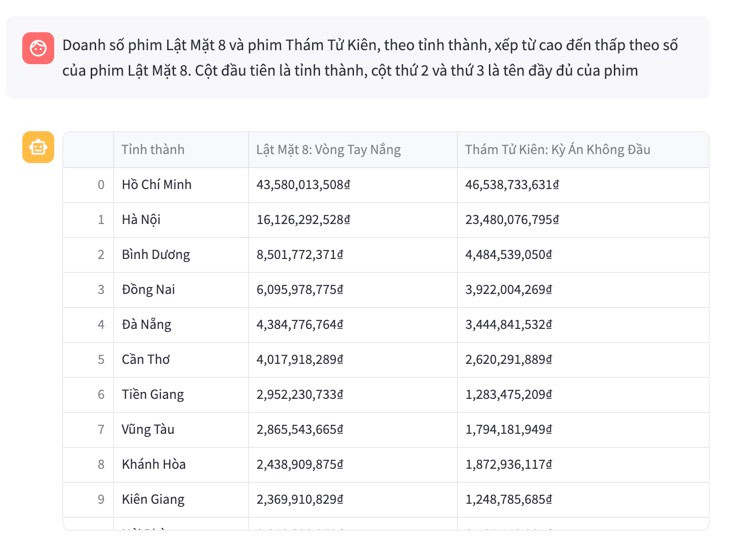The width and height of the screenshot is (742, 543).
Task: Click the user's question message text
Action: click(x=370, y=58)
